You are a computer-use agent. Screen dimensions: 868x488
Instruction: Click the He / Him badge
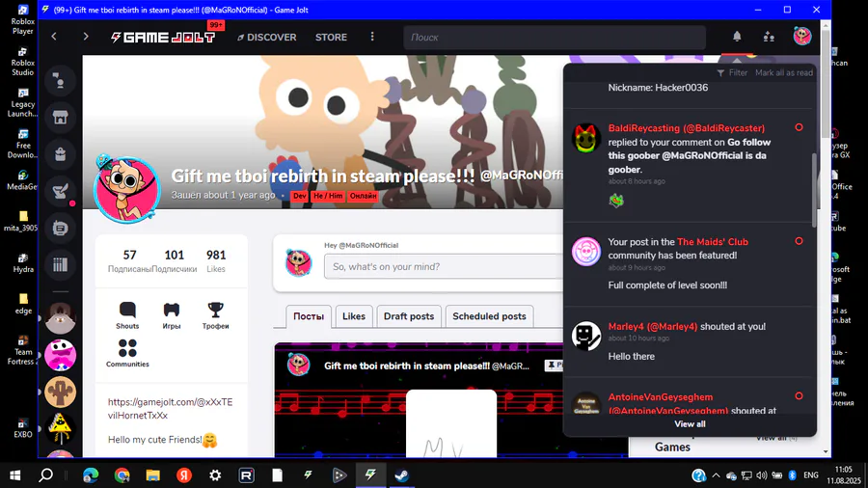[x=328, y=196]
